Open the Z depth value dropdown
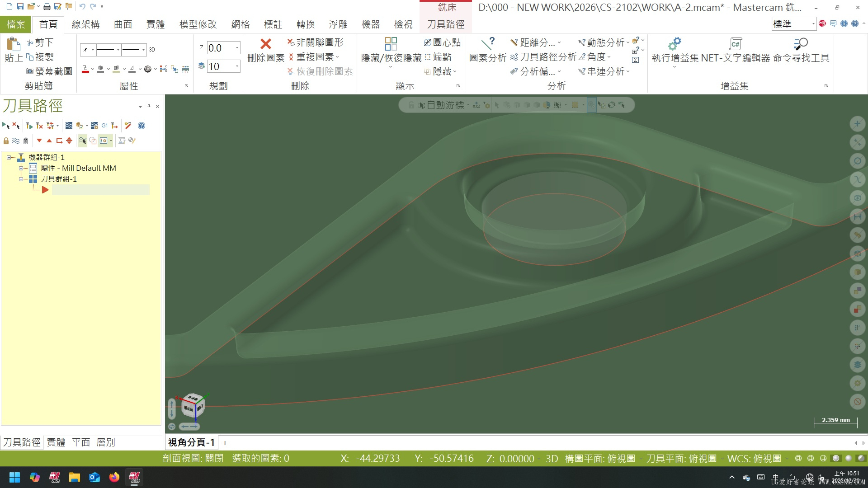 237,47
